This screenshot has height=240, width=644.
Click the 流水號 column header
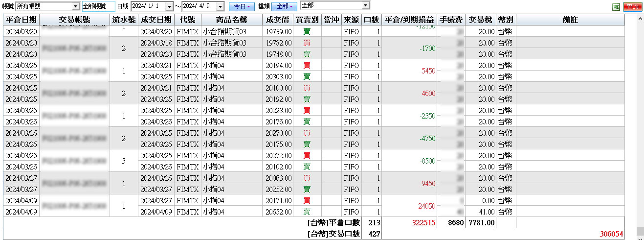(124, 20)
